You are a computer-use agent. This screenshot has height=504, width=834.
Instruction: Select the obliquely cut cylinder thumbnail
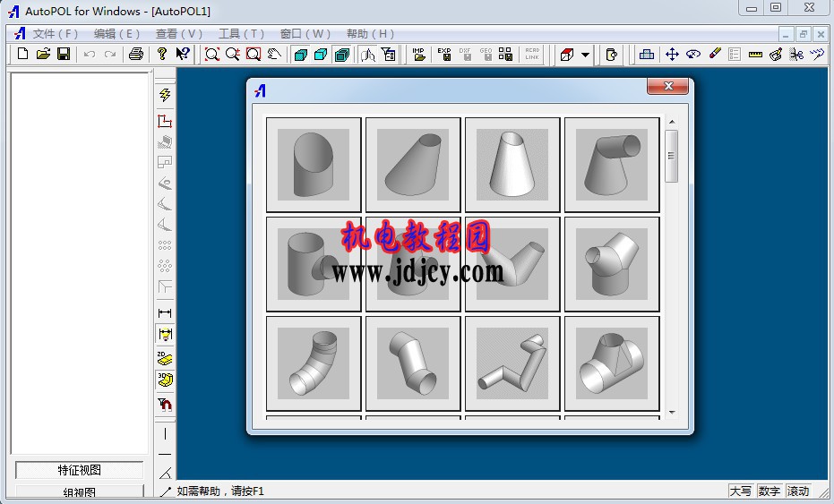pos(314,165)
